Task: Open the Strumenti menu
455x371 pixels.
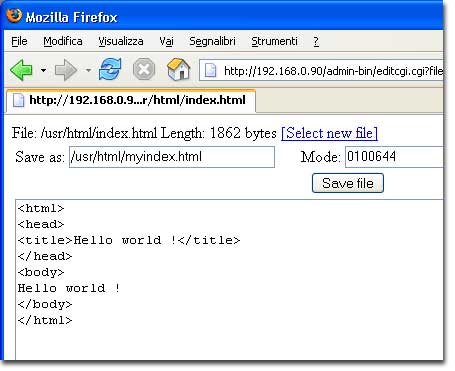Action: click(274, 41)
